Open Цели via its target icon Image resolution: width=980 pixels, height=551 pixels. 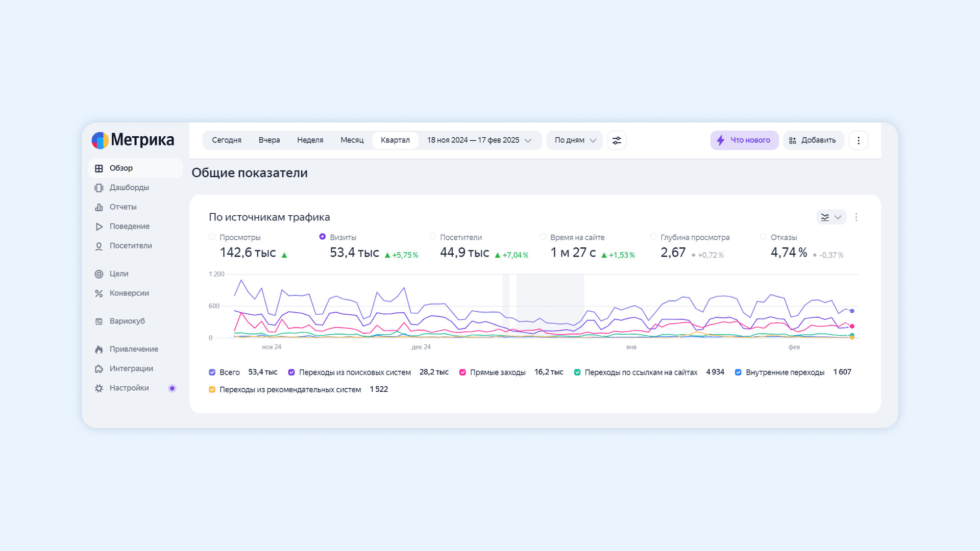click(99, 274)
